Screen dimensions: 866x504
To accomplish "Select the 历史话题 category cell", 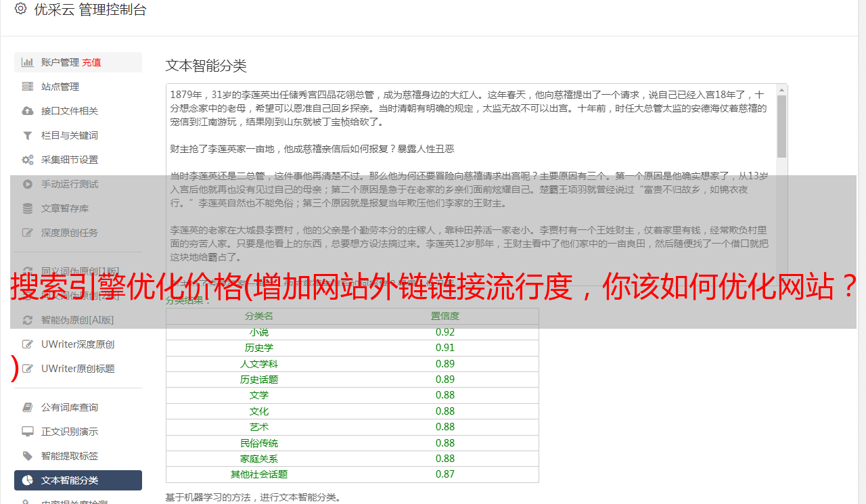I will coord(259,380).
